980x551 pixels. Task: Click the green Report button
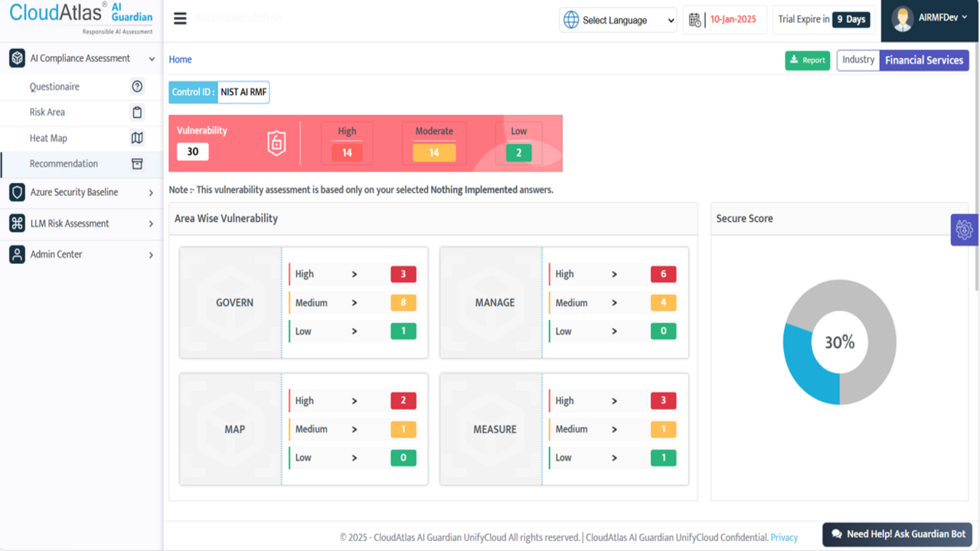[807, 60]
